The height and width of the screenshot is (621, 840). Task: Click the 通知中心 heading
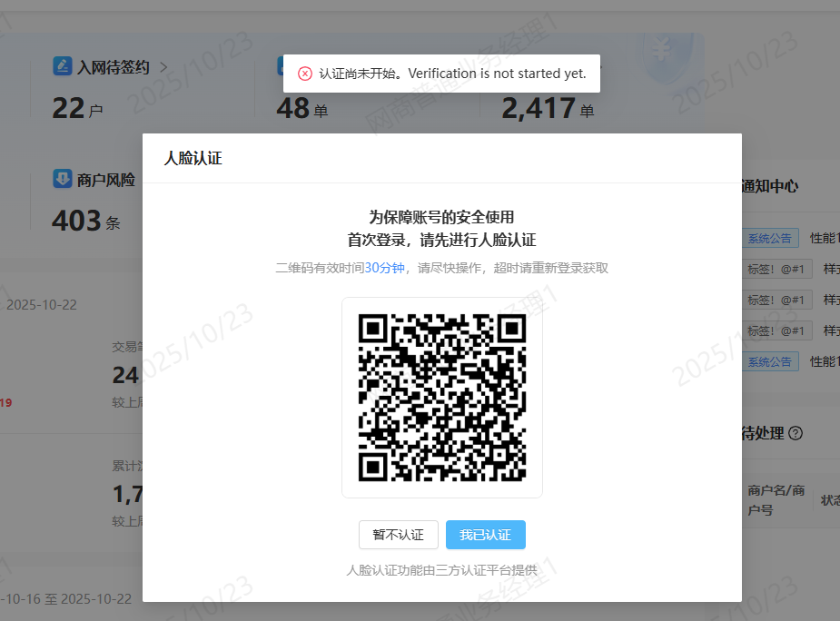pos(770,186)
